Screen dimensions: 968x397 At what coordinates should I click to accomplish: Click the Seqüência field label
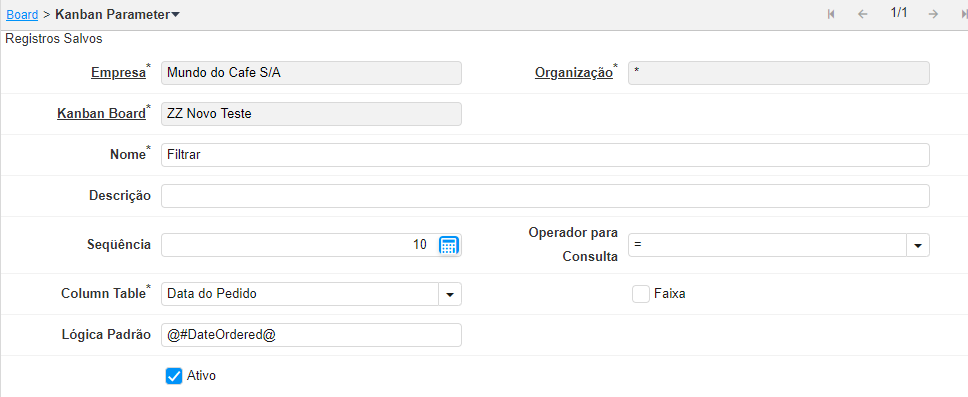coord(119,244)
